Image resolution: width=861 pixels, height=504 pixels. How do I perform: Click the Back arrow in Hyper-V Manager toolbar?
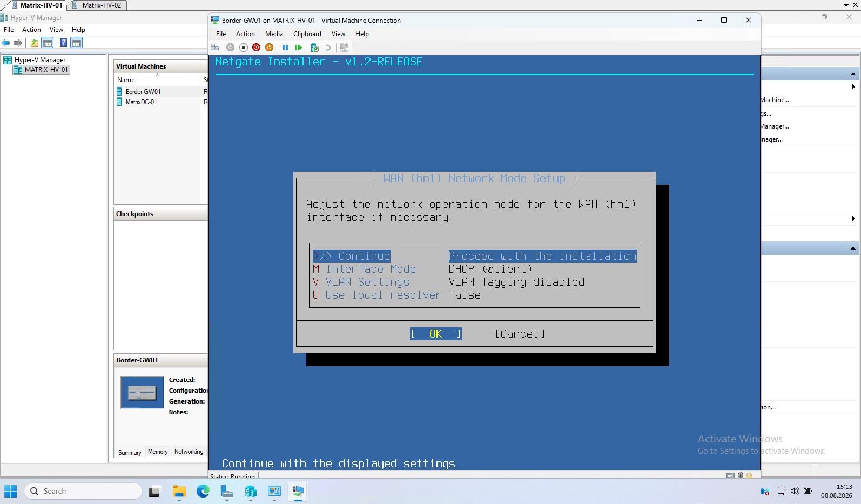tap(5, 43)
